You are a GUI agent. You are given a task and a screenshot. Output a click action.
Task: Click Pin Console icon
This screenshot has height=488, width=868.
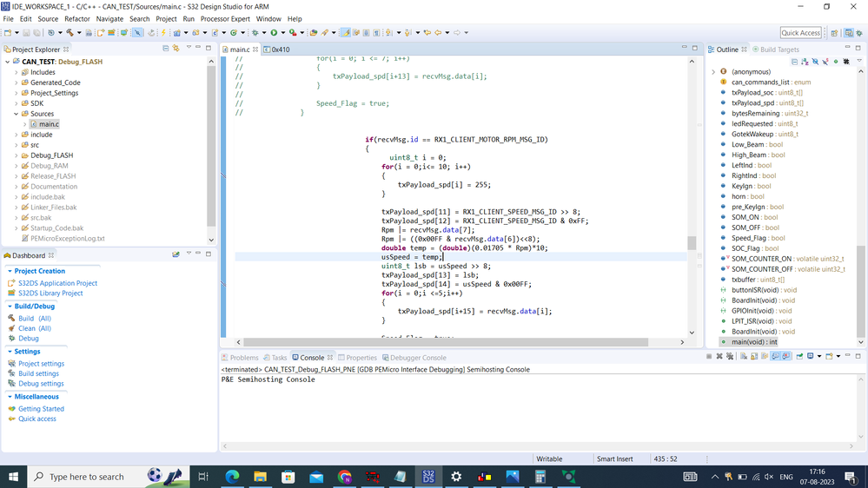tap(799, 356)
